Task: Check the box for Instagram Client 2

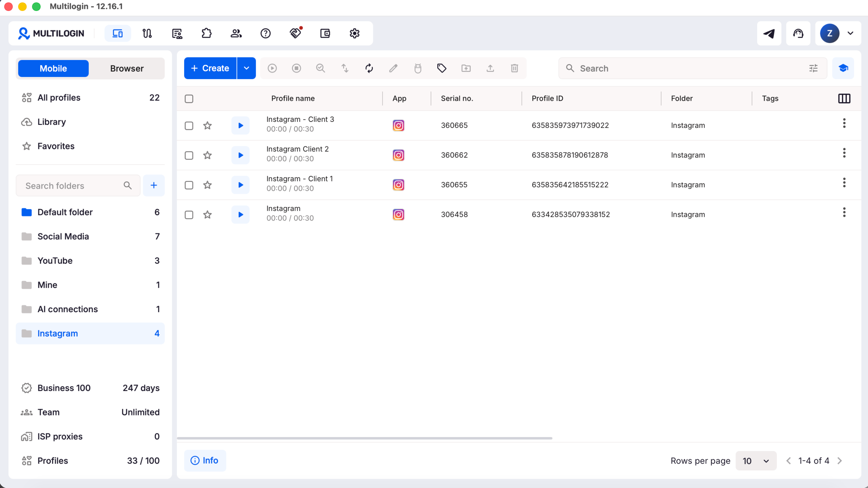Action: click(x=189, y=155)
